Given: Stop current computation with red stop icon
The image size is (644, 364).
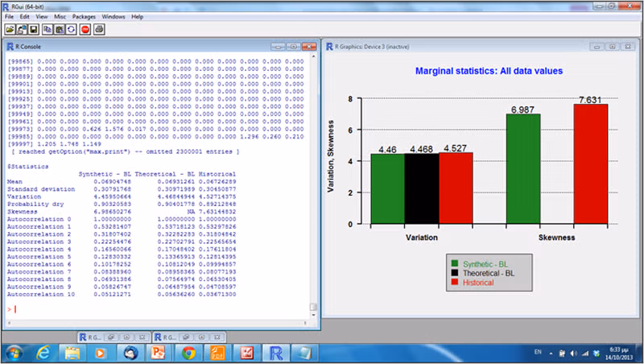Looking at the screenshot, I should pyautogui.click(x=85, y=30).
